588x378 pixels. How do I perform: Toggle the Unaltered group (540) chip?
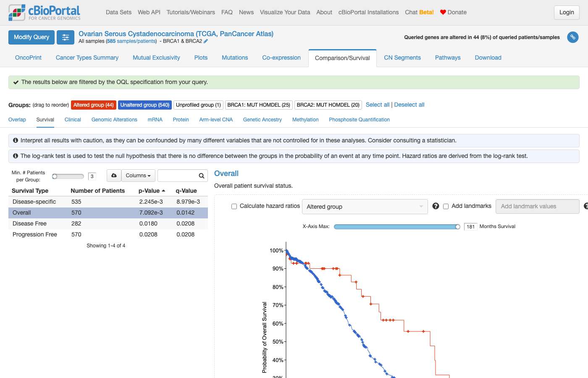click(145, 105)
